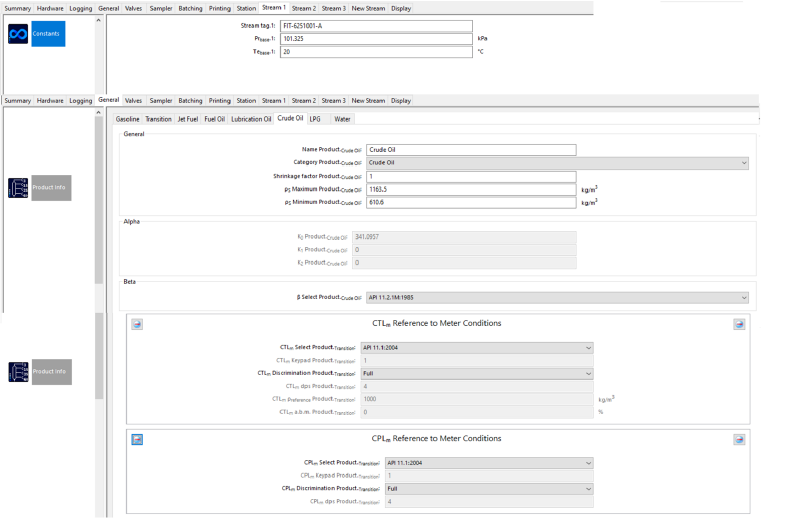Click the right icon in CTLm Reference header
787x524 pixels.
coord(739,324)
